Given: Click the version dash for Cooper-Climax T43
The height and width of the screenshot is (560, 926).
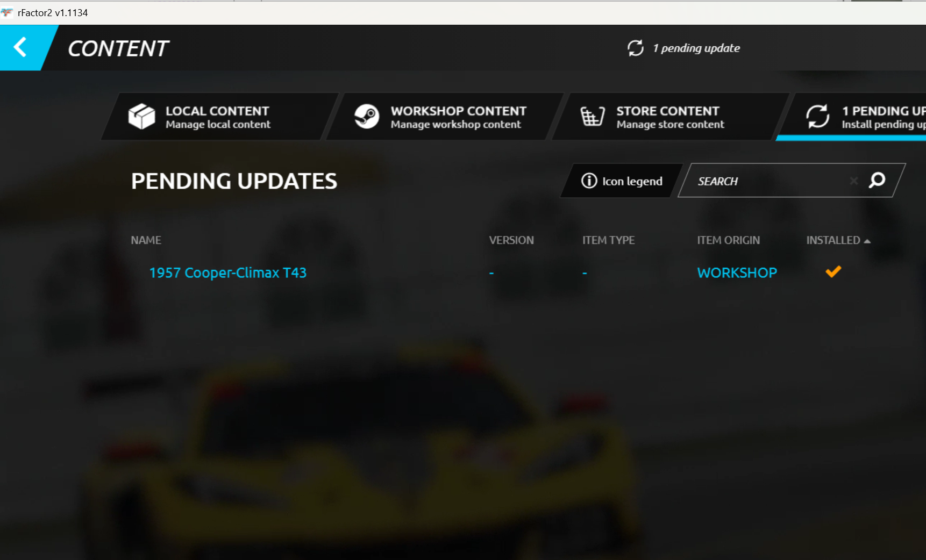Looking at the screenshot, I should pos(491,273).
